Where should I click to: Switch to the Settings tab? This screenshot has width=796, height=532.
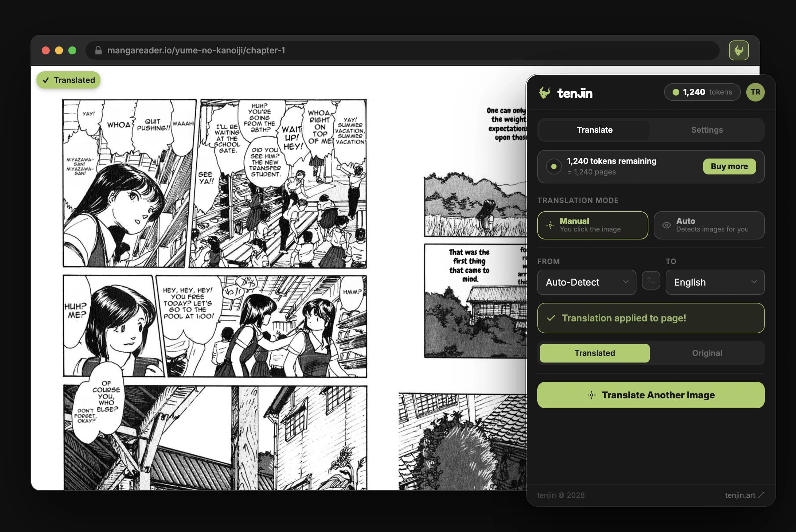707,130
